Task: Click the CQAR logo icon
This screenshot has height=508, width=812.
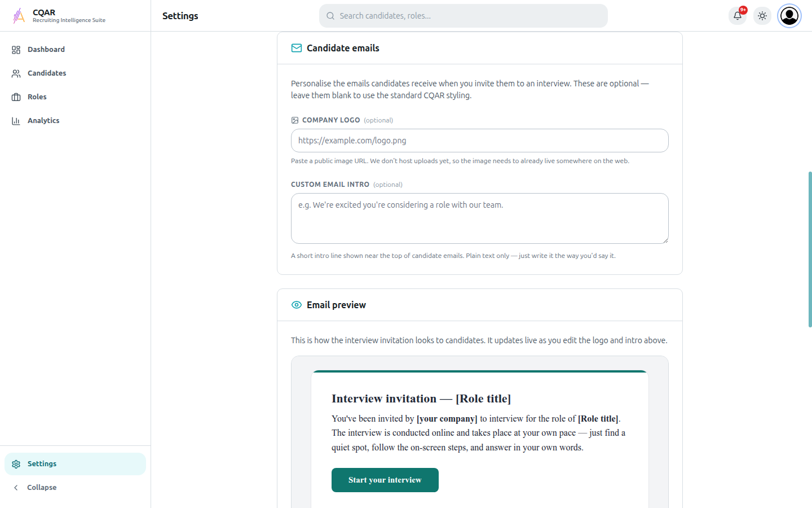Action: click(x=19, y=16)
